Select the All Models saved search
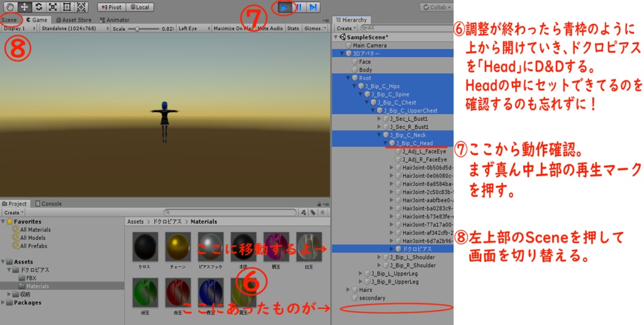The image size is (644, 325). (29, 238)
